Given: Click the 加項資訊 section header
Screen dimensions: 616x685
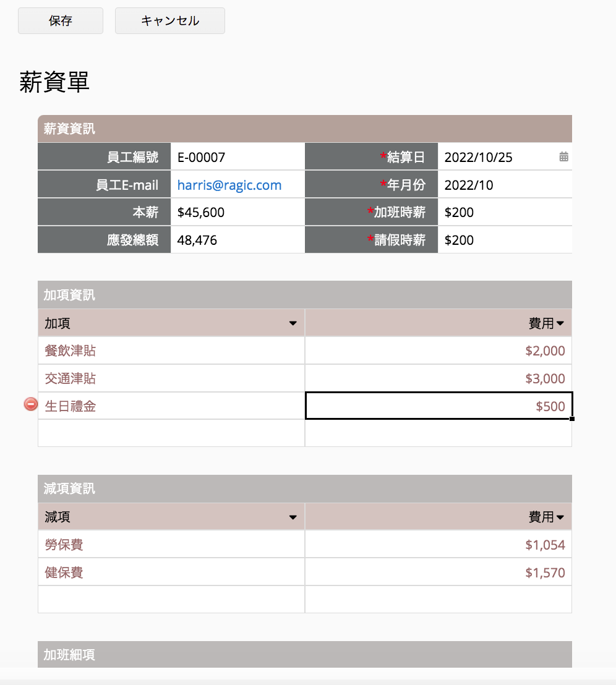Looking at the screenshot, I should coord(305,295).
